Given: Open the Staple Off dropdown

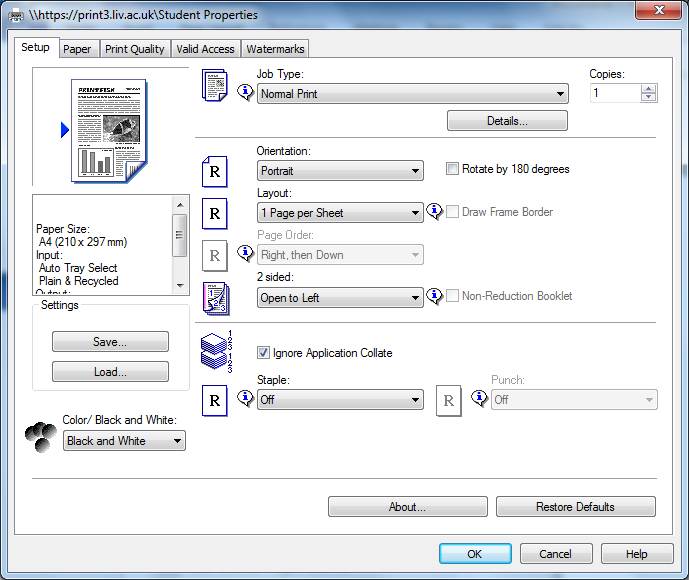Looking at the screenshot, I should (340, 400).
